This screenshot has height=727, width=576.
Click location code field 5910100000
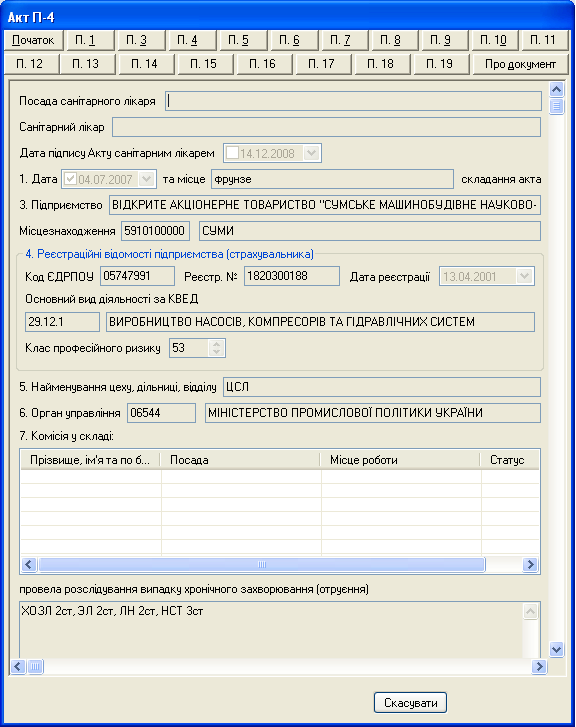pyautogui.click(x=155, y=231)
